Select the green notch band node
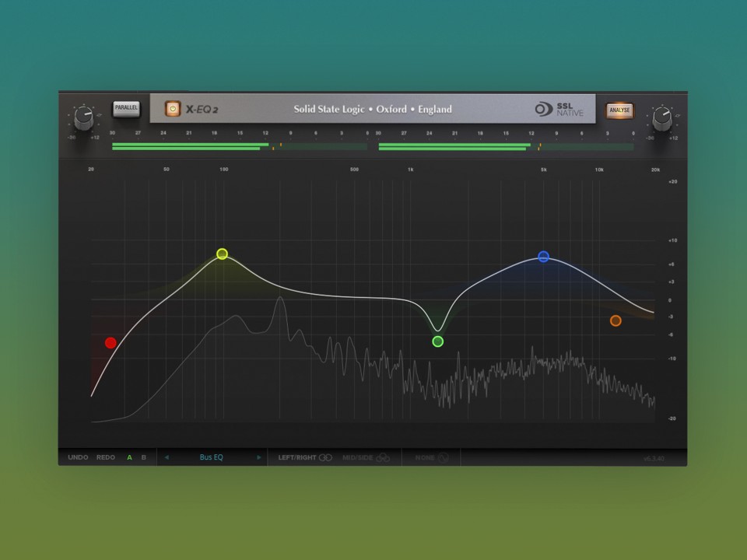The width and height of the screenshot is (747, 560). (437, 341)
